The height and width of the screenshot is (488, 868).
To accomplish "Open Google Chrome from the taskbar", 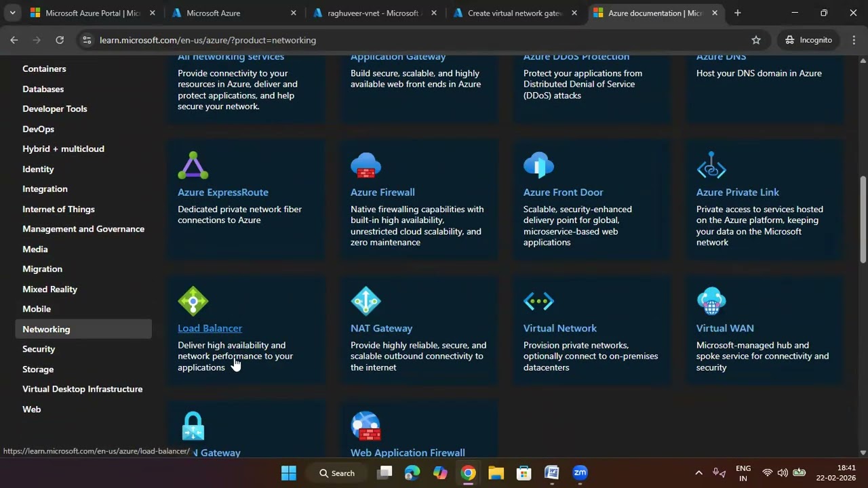I will pos(468,473).
